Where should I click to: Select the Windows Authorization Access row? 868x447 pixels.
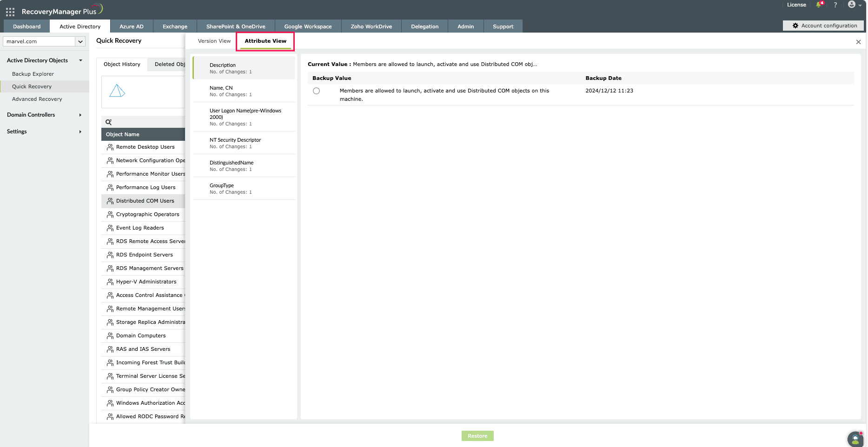point(143,403)
